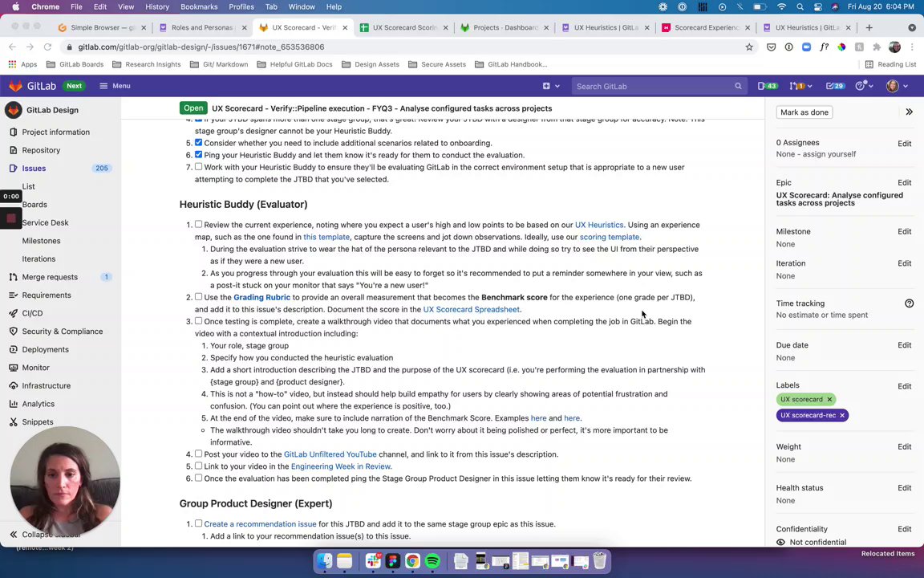
Task: Open Deployments sidebar item
Action: [45, 350]
